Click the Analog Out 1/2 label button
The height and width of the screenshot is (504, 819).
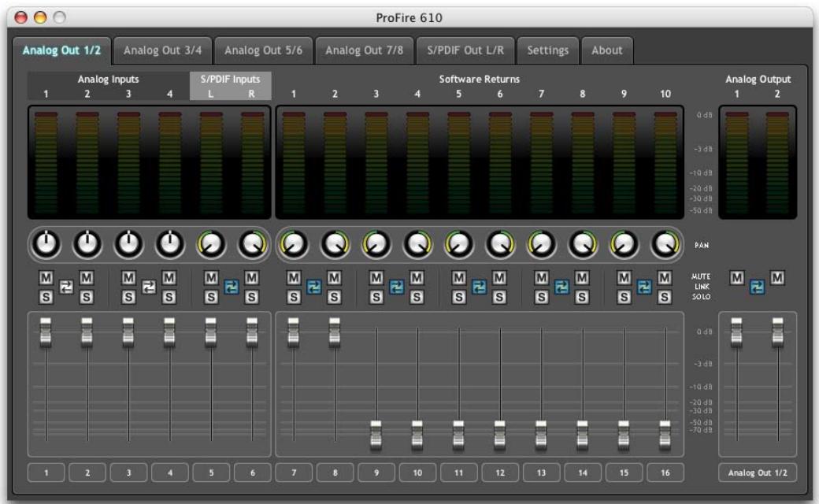[758, 472]
